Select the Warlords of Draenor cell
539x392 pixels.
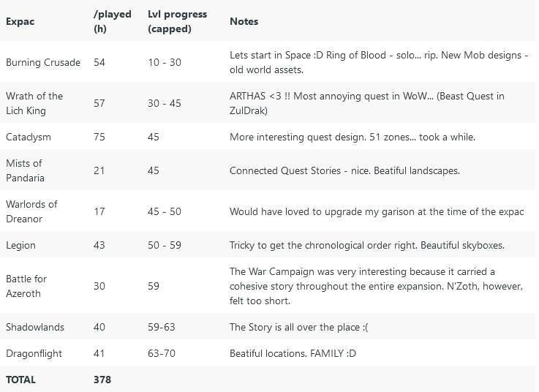[31, 211]
